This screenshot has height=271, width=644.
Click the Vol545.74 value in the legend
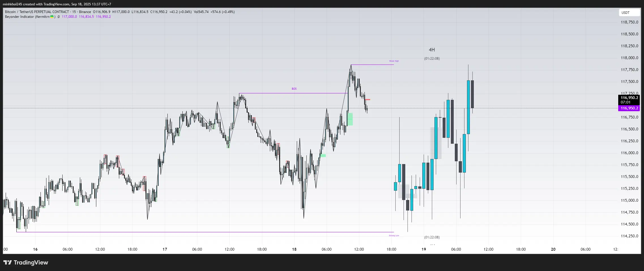click(201, 12)
